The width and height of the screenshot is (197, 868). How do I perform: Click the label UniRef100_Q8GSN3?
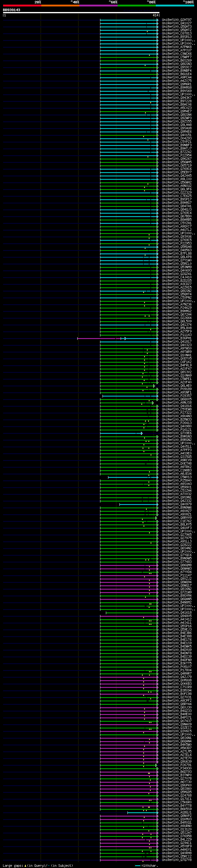click(x=176, y=64)
